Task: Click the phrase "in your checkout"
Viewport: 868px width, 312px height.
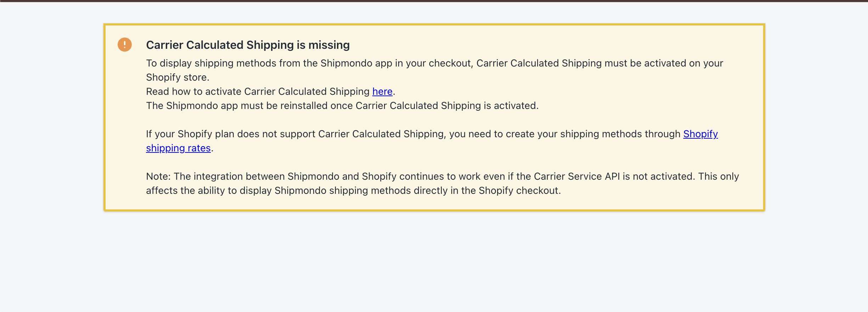Action: tap(434, 63)
